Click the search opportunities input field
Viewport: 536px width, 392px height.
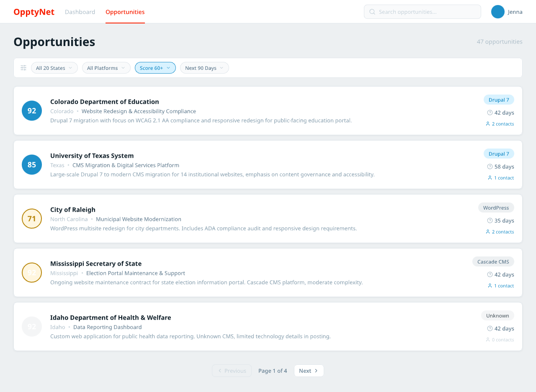click(422, 12)
